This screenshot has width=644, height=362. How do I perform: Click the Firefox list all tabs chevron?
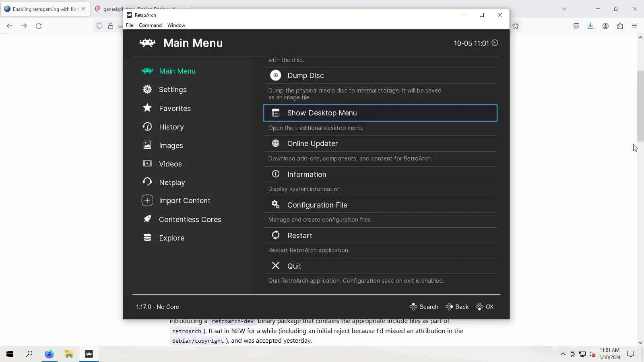pos(564,9)
